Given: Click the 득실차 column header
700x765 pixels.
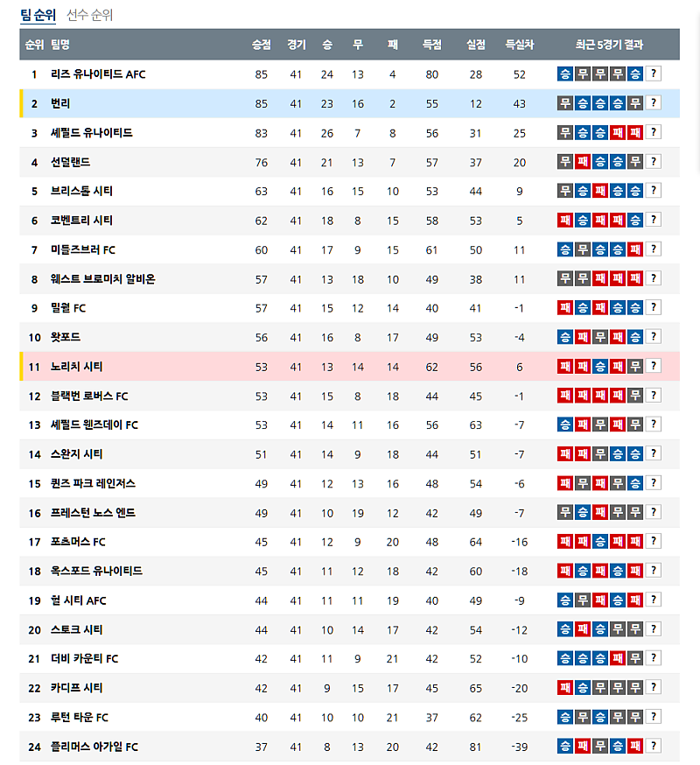Looking at the screenshot, I should pos(519,45).
